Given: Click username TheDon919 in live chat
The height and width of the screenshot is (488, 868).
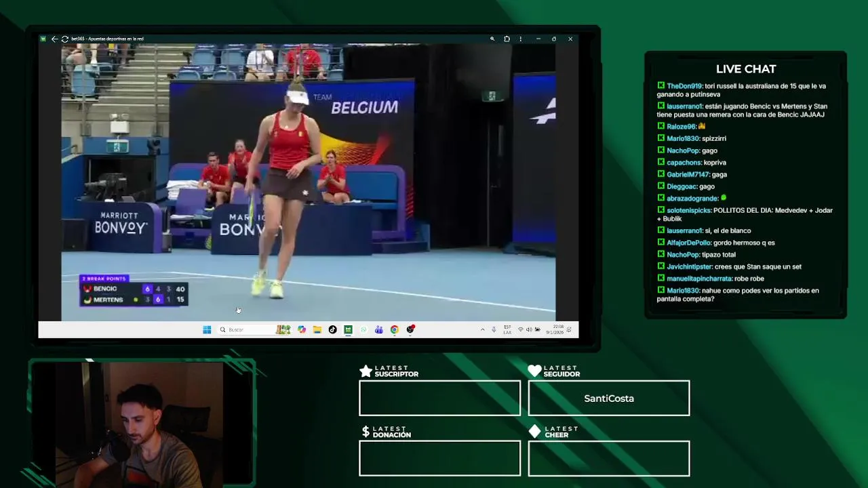Looking at the screenshot, I should coord(684,86).
